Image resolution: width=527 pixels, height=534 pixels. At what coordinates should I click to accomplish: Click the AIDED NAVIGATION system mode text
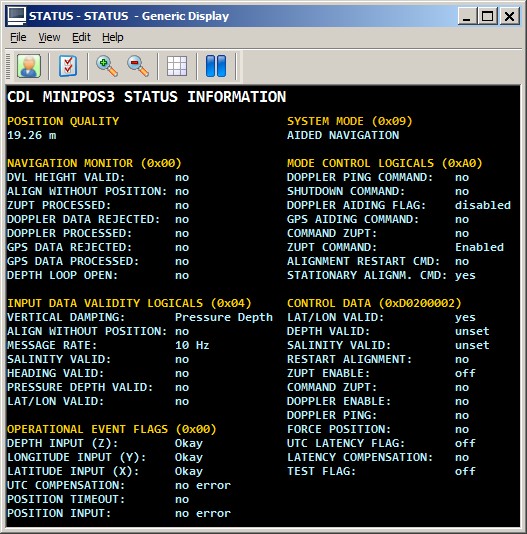click(343, 135)
